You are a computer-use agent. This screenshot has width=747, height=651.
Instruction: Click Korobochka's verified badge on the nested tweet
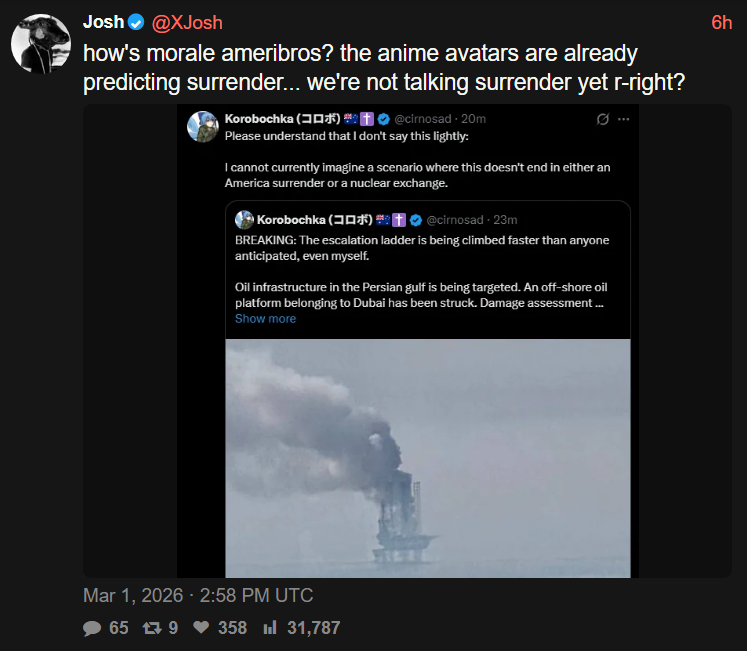[416, 220]
